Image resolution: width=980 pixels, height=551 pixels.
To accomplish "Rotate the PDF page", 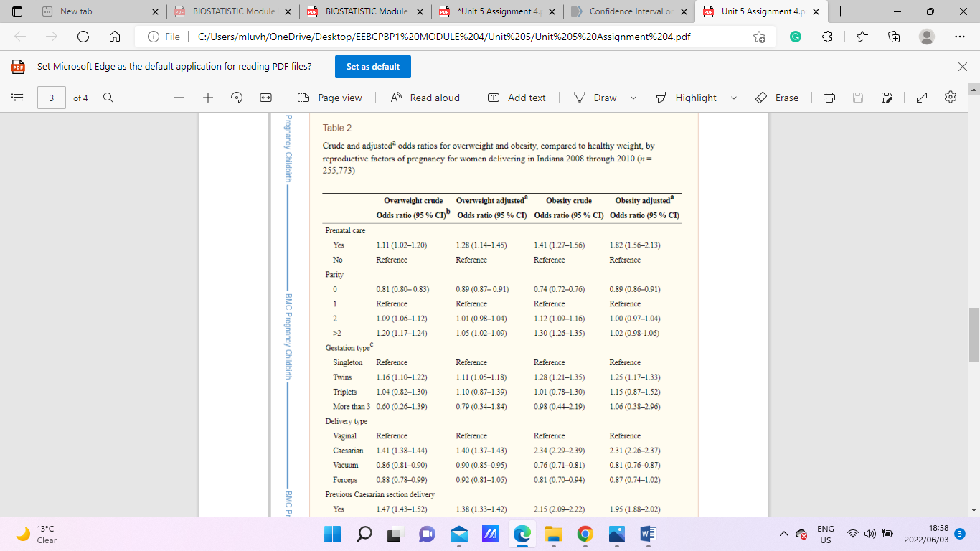I will click(237, 97).
